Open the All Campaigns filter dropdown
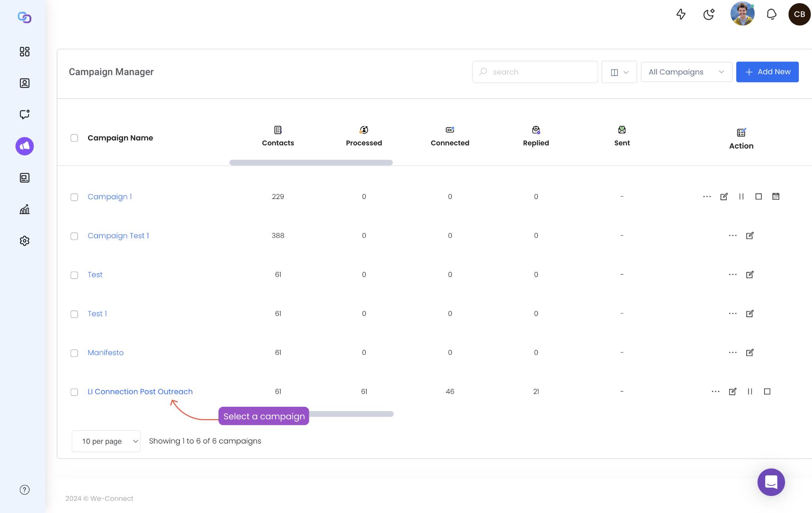812x513 pixels. pyautogui.click(x=686, y=72)
